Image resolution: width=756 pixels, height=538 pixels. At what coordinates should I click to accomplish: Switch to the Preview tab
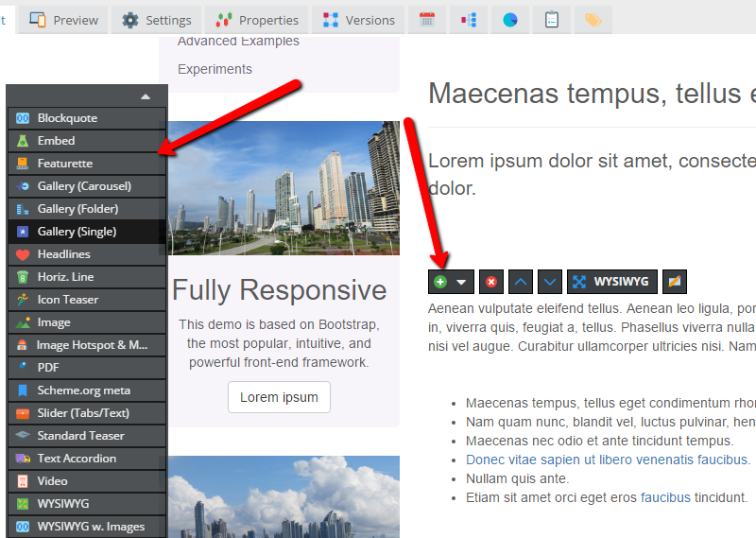[63, 20]
